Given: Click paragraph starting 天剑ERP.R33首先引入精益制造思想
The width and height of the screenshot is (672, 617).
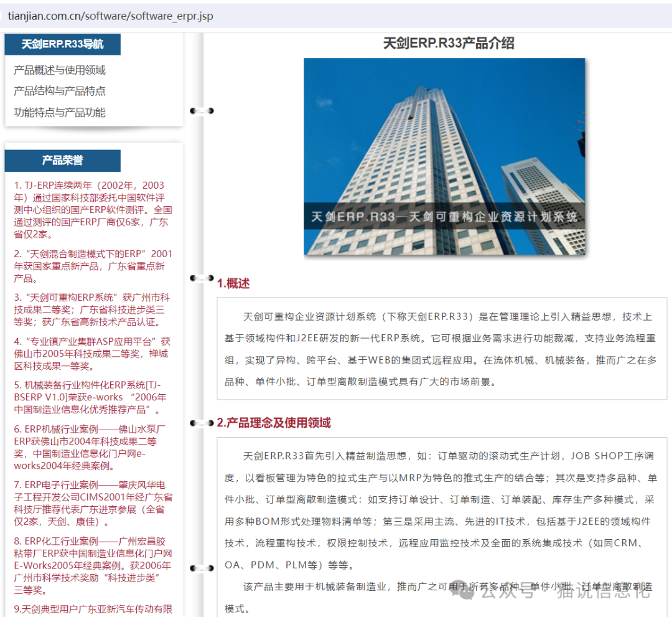Looking at the screenshot, I should 441,511.
